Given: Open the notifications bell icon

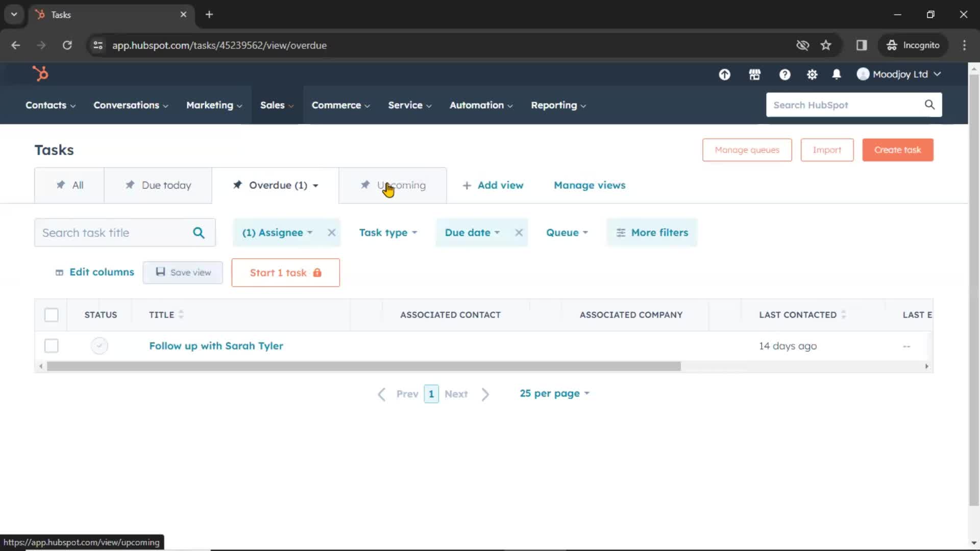Looking at the screenshot, I should pyautogui.click(x=837, y=74).
